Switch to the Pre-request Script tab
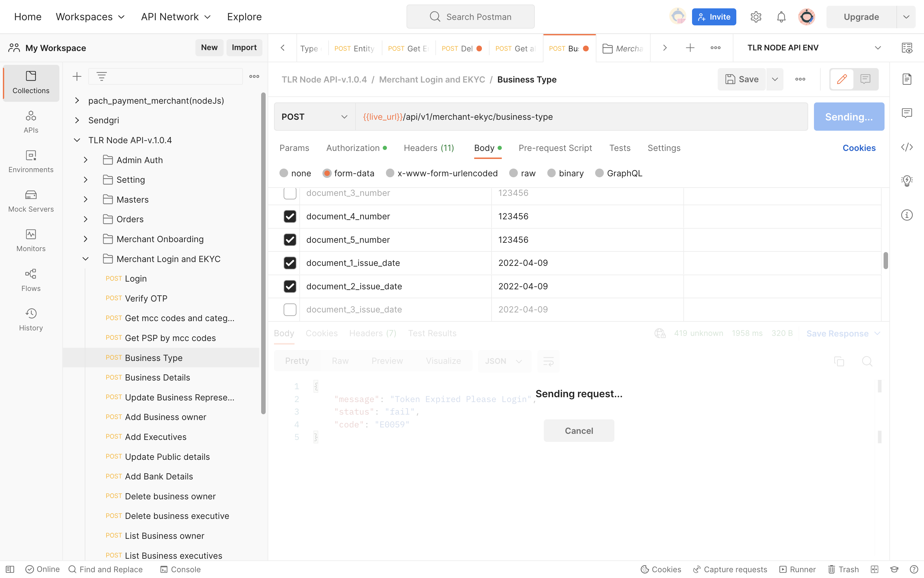Image resolution: width=924 pixels, height=578 pixels. [x=555, y=148]
